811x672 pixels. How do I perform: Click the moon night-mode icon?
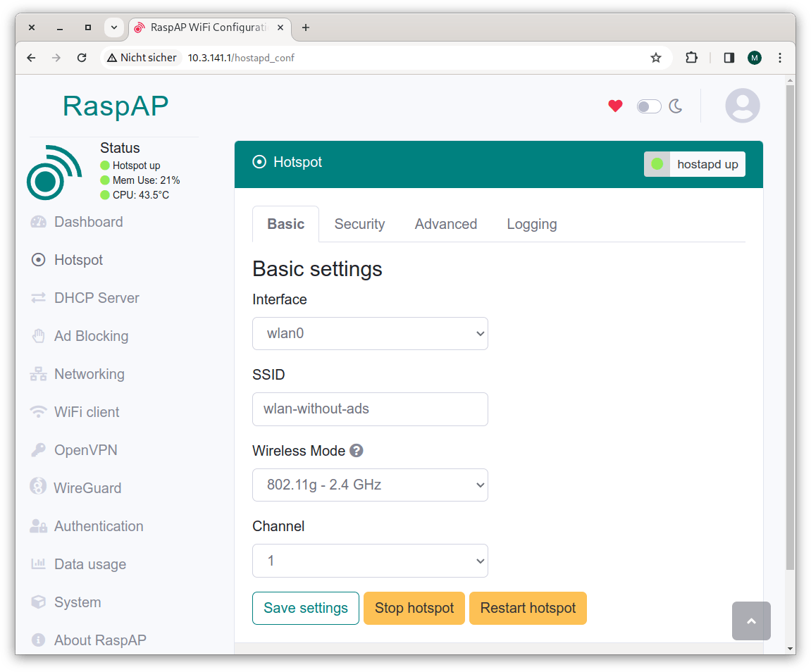pos(676,106)
